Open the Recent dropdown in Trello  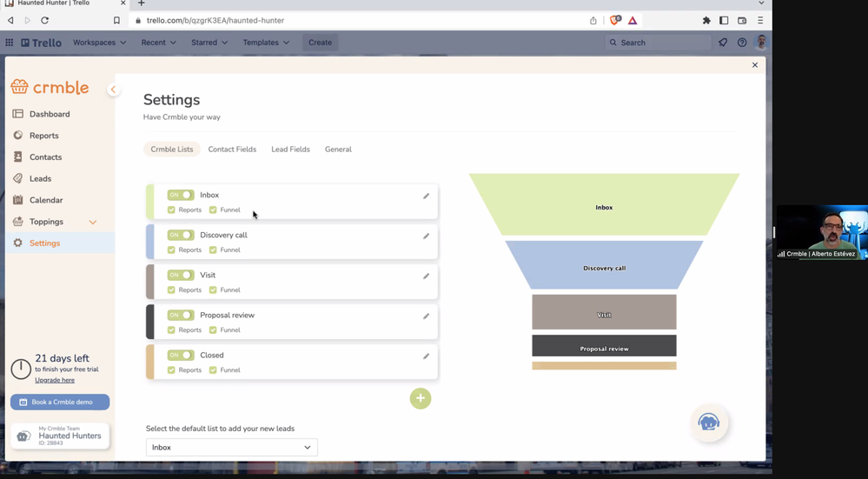point(158,43)
